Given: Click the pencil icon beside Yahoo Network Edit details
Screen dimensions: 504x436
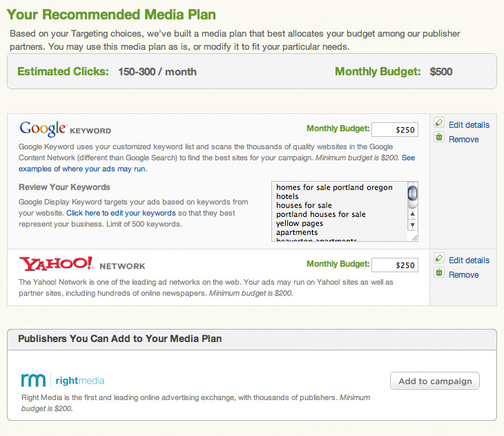Looking at the screenshot, I should point(439,258).
